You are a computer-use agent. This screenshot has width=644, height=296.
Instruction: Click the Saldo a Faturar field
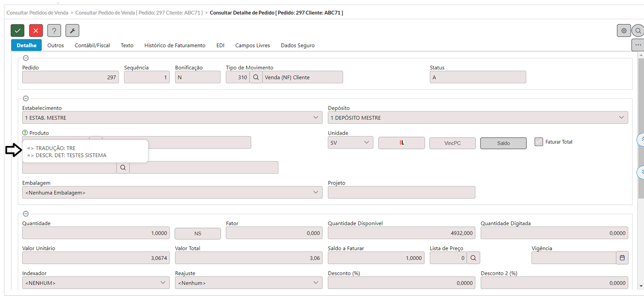pos(376,258)
